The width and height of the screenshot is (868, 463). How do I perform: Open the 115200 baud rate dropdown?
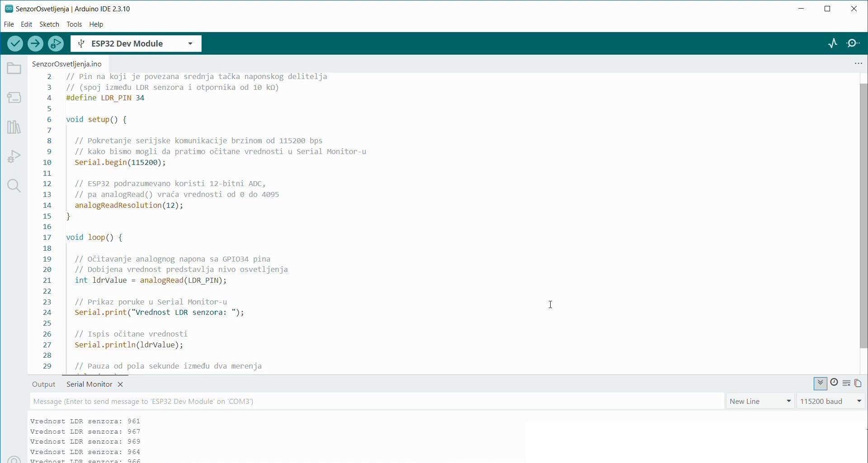pos(831,402)
